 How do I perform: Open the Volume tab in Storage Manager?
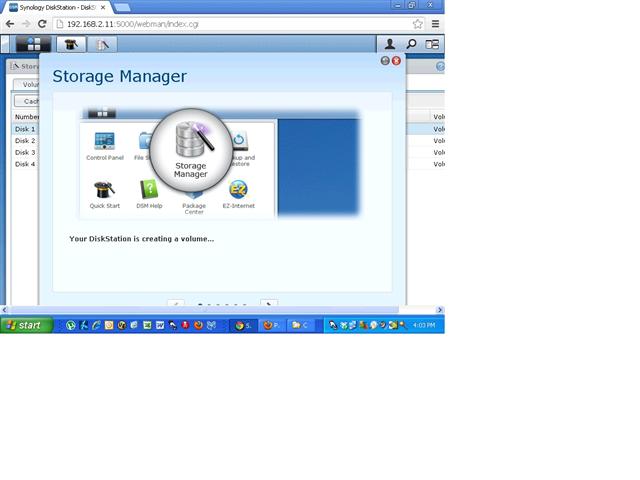pos(27,84)
